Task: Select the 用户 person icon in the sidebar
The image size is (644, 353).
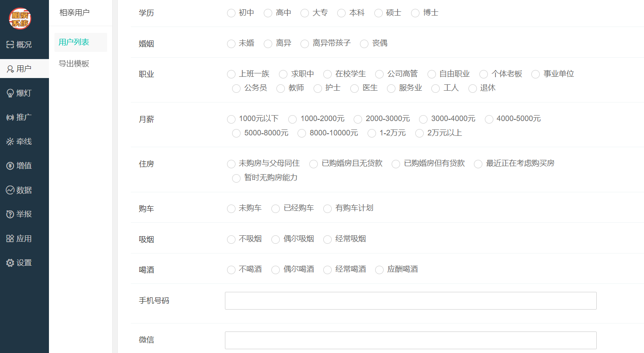Action: (x=10, y=69)
